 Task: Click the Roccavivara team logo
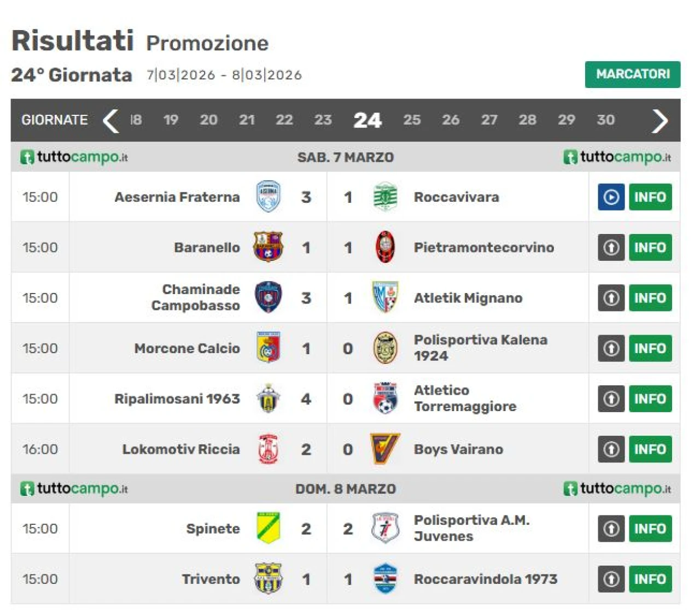[385, 197]
